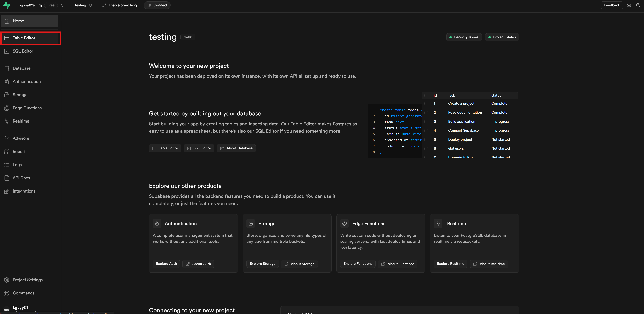Image resolution: width=644 pixels, height=314 pixels.
Task: Click the Realtime sidebar icon
Action: point(7,121)
